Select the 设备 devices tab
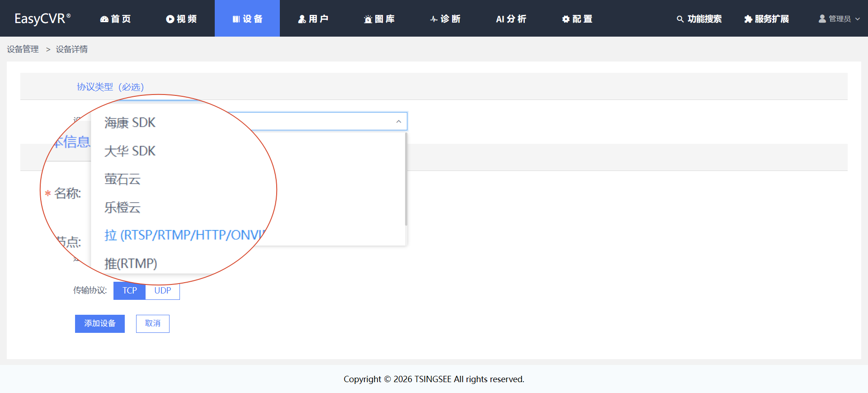 (247, 19)
